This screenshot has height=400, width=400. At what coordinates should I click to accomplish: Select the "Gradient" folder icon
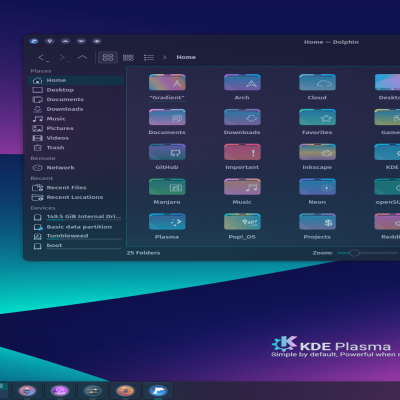coord(167,83)
